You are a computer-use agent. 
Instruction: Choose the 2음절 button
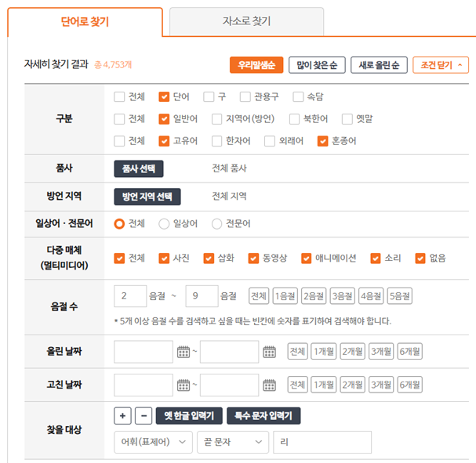coord(314,296)
